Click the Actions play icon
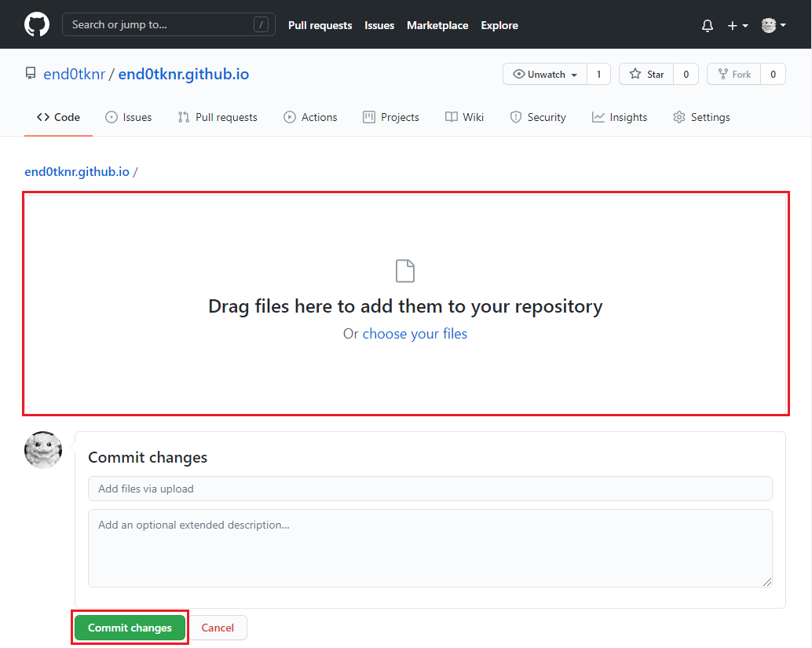812x648 pixels. point(290,118)
